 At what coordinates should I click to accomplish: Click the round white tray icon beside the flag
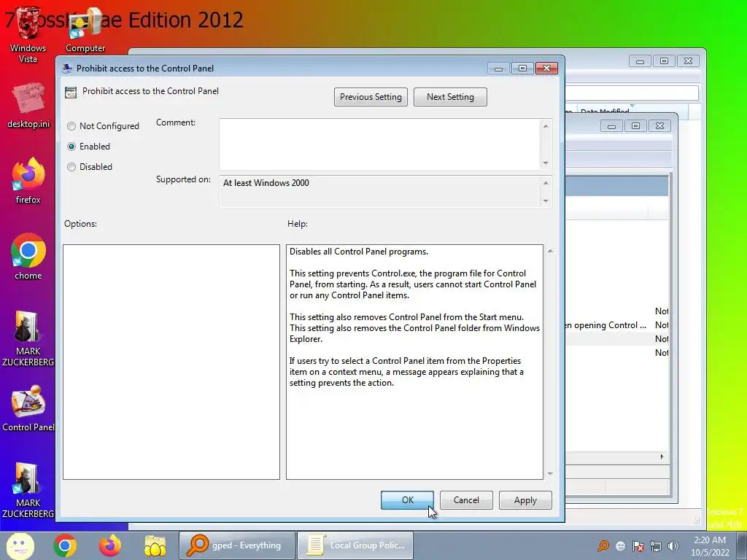(621, 546)
